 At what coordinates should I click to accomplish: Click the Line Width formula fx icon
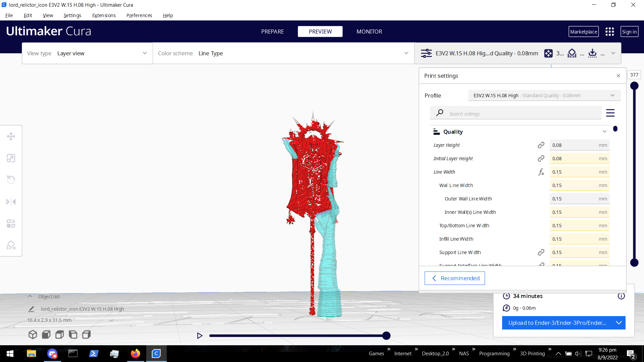pyautogui.click(x=541, y=172)
